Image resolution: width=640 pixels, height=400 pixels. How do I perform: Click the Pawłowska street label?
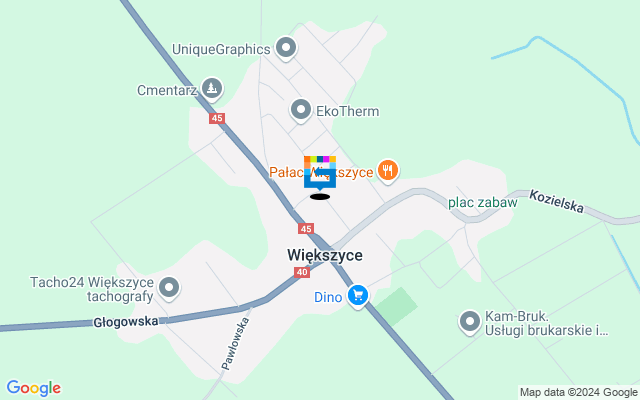point(235,344)
